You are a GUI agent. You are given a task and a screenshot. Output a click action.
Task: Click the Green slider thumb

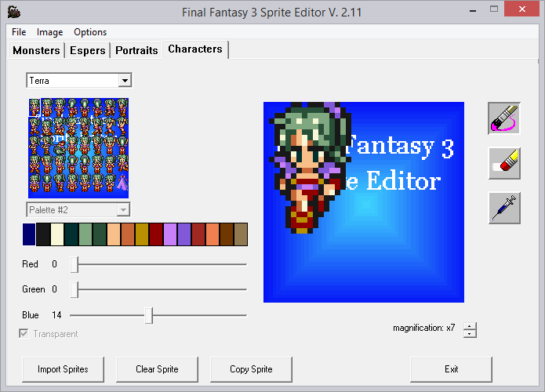[x=74, y=289]
